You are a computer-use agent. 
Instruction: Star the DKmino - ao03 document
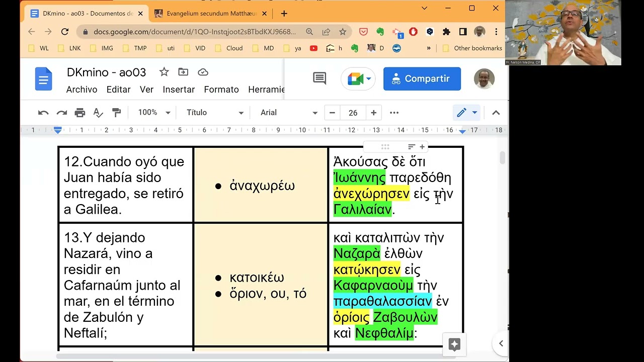tap(164, 72)
